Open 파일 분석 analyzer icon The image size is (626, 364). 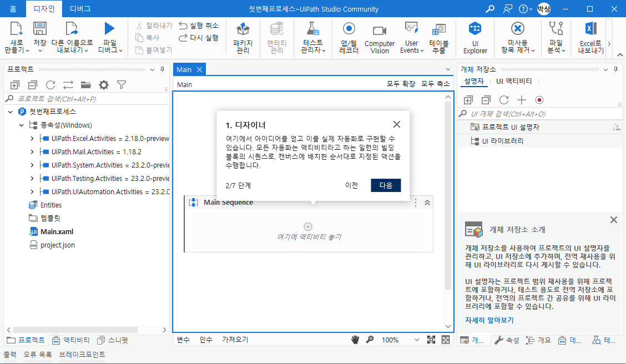[556, 29]
